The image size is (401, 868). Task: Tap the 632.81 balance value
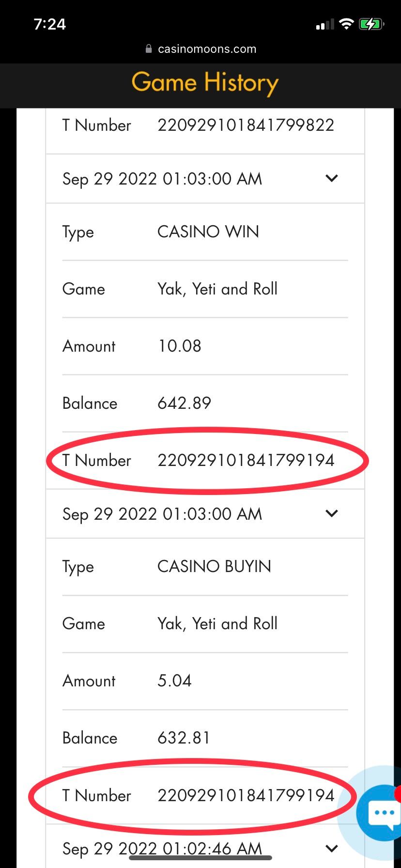pos(184,738)
